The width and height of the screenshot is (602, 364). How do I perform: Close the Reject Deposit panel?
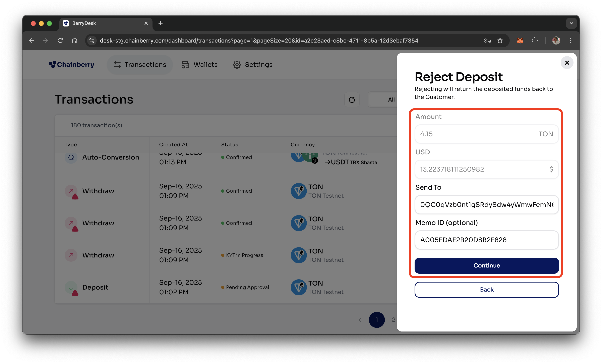click(567, 63)
